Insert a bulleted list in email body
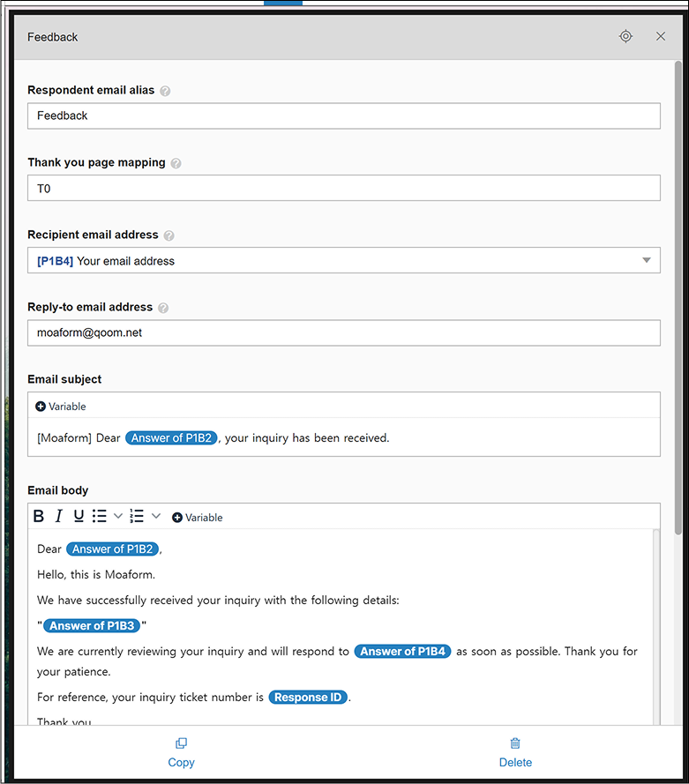This screenshot has width=689, height=784. [x=100, y=516]
